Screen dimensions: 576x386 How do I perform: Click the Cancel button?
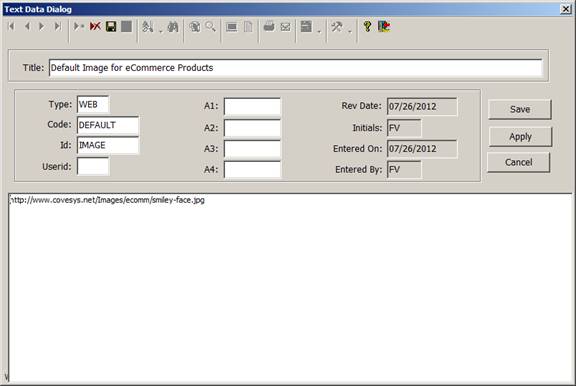point(518,162)
